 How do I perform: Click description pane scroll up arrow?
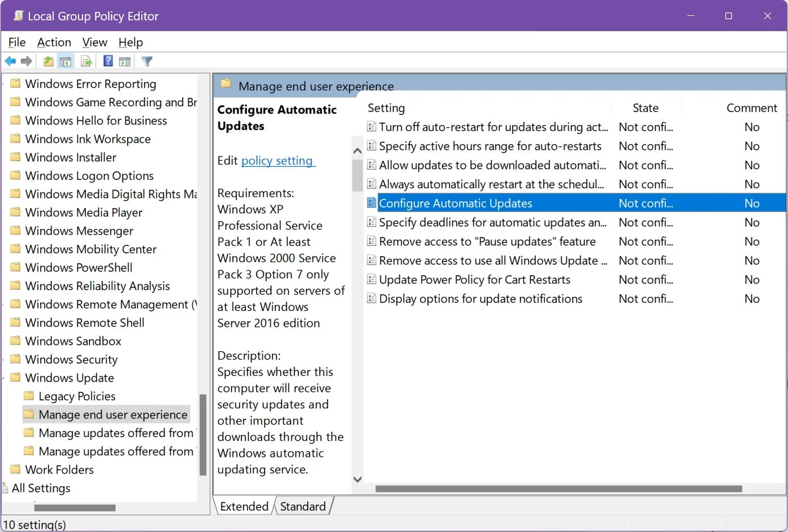pos(357,150)
